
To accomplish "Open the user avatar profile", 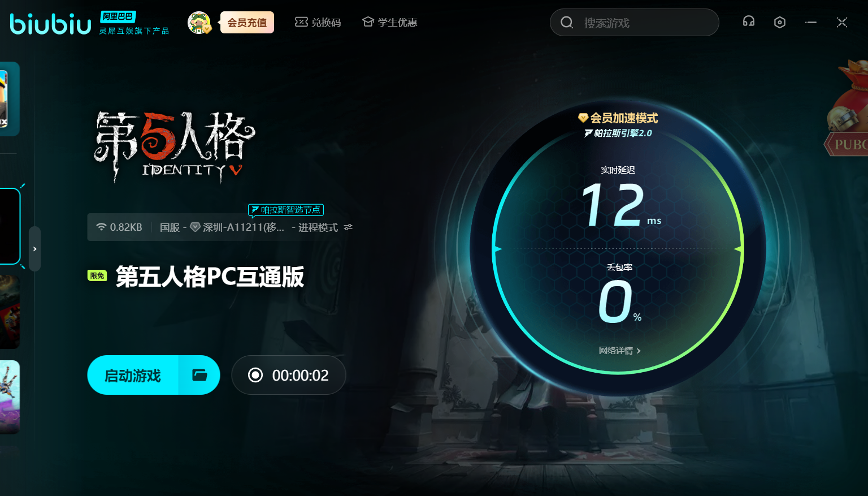I will point(199,23).
